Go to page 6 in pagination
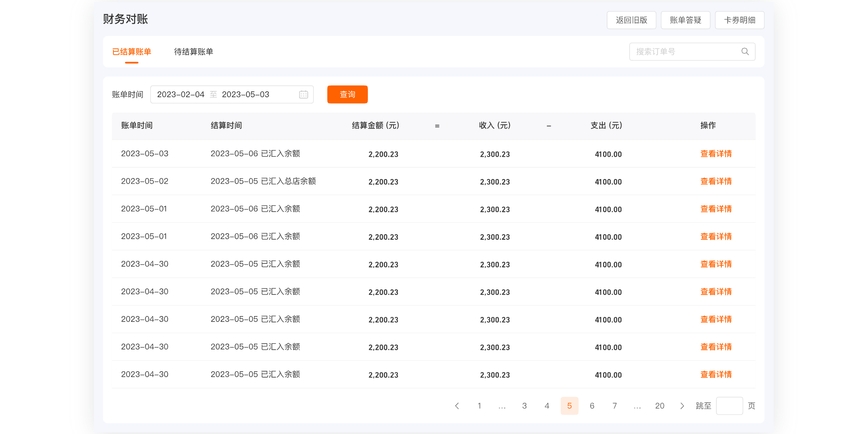The width and height of the screenshot is (868, 434). pyautogui.click(x=592, y=406)
